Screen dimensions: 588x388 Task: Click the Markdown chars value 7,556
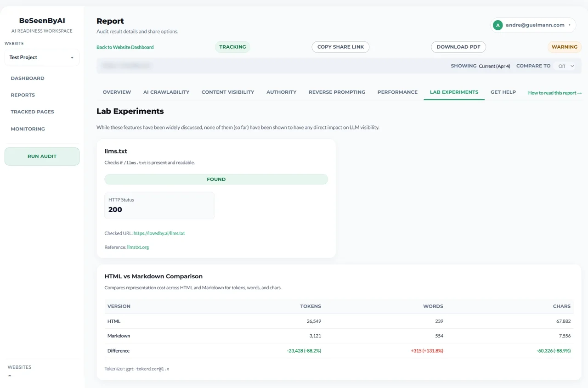coord(565,336)
